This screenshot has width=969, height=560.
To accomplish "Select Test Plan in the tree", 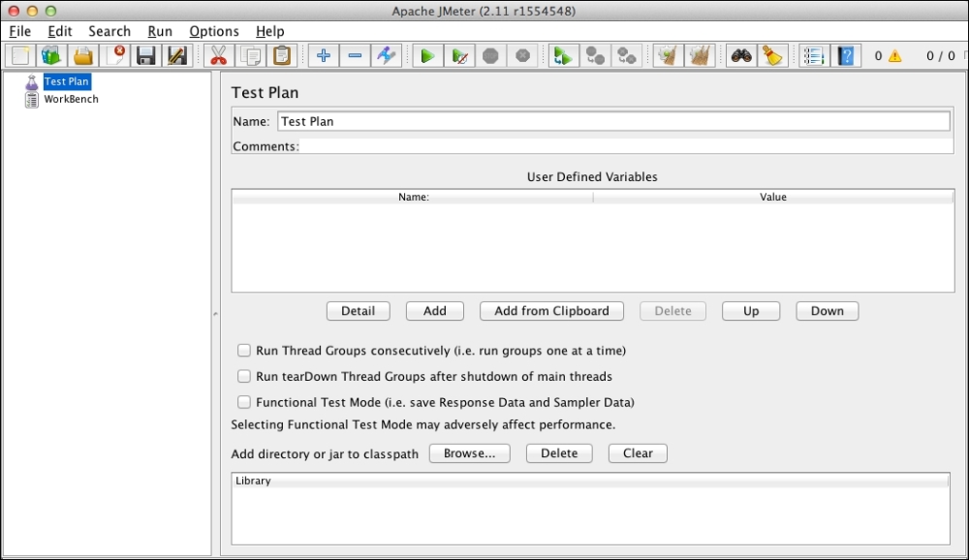I will point(67,81).
